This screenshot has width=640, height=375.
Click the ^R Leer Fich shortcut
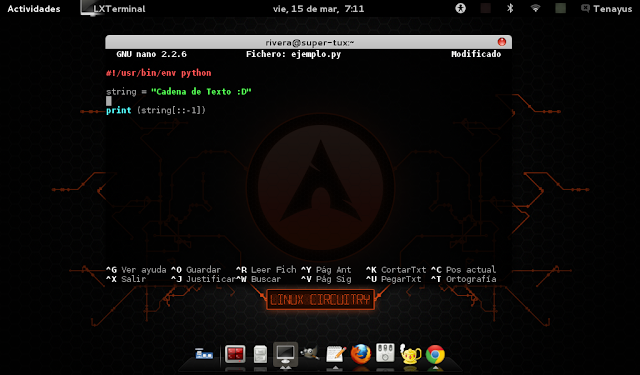[266, 270]
